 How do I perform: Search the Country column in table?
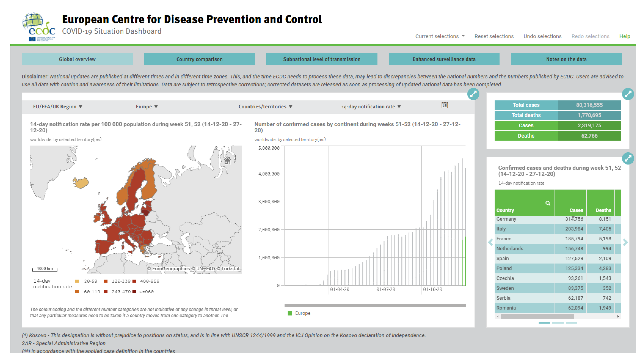coord(547,203)
